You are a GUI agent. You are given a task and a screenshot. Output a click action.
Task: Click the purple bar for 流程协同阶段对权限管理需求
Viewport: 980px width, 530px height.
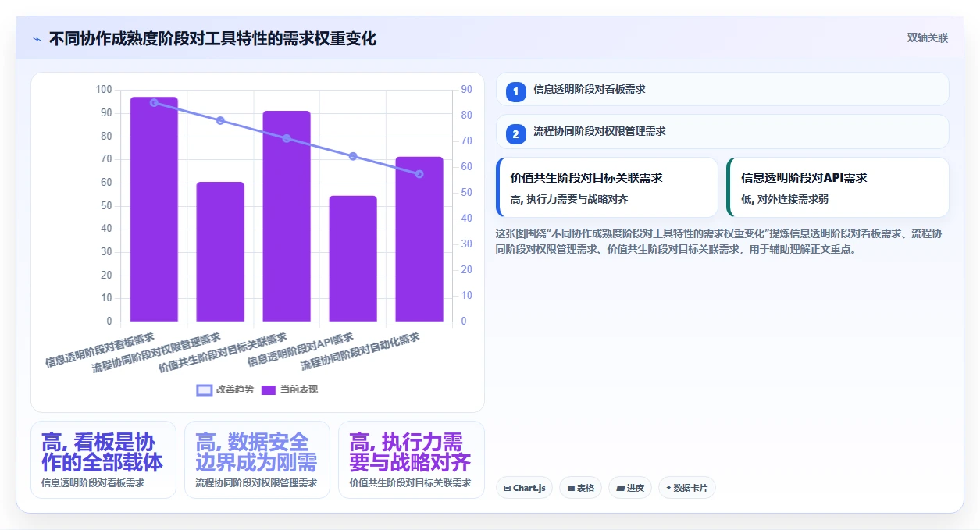pos(220,251)
